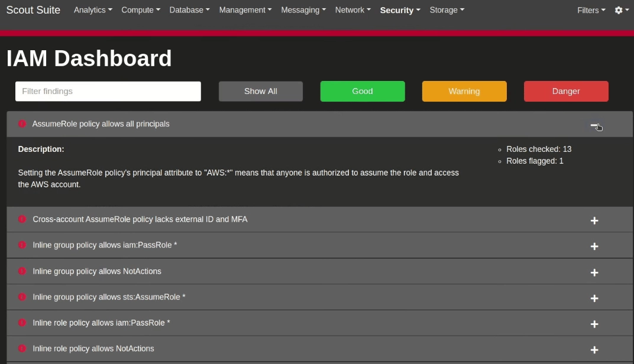Open the Storage dropdown menu
The height and width of the screenshot is (364, 634).
click(447, 10)
